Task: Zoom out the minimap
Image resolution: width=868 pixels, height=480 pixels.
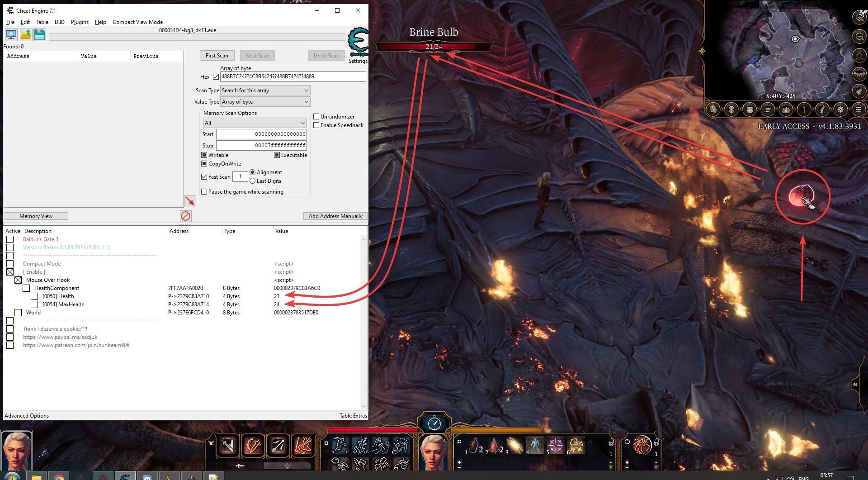Action: 859,36
